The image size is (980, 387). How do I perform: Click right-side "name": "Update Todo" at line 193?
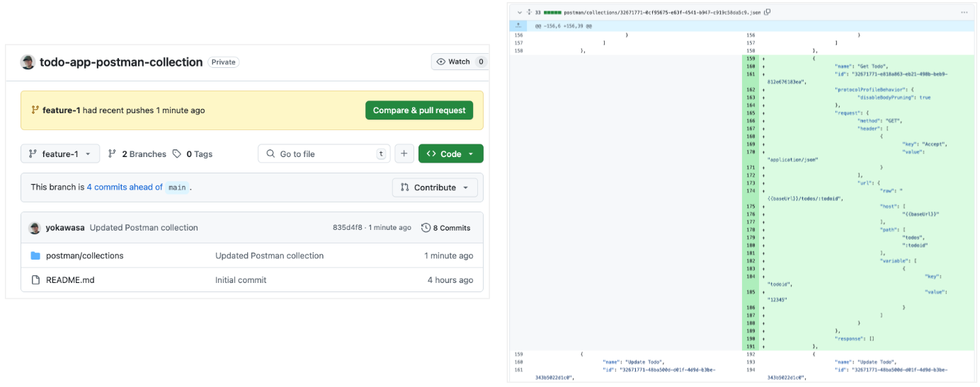click(865, 362)
